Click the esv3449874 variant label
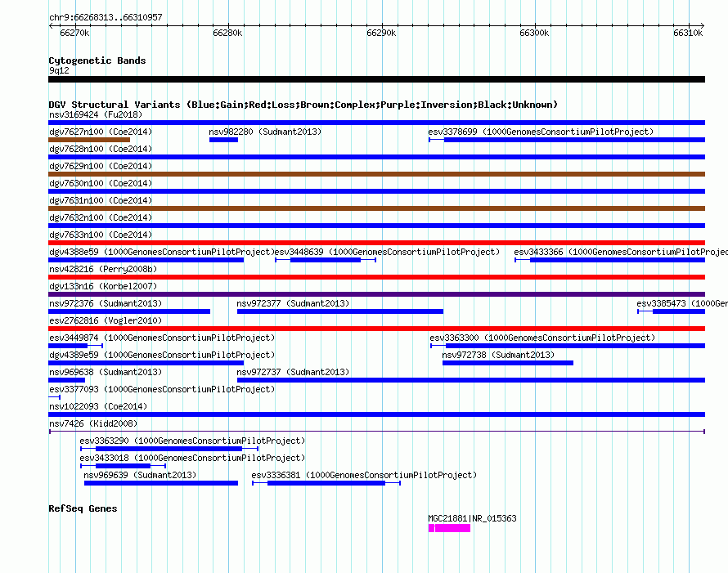Image resolution: width=728 pixels, height=573 pixels. coord(162,338)
